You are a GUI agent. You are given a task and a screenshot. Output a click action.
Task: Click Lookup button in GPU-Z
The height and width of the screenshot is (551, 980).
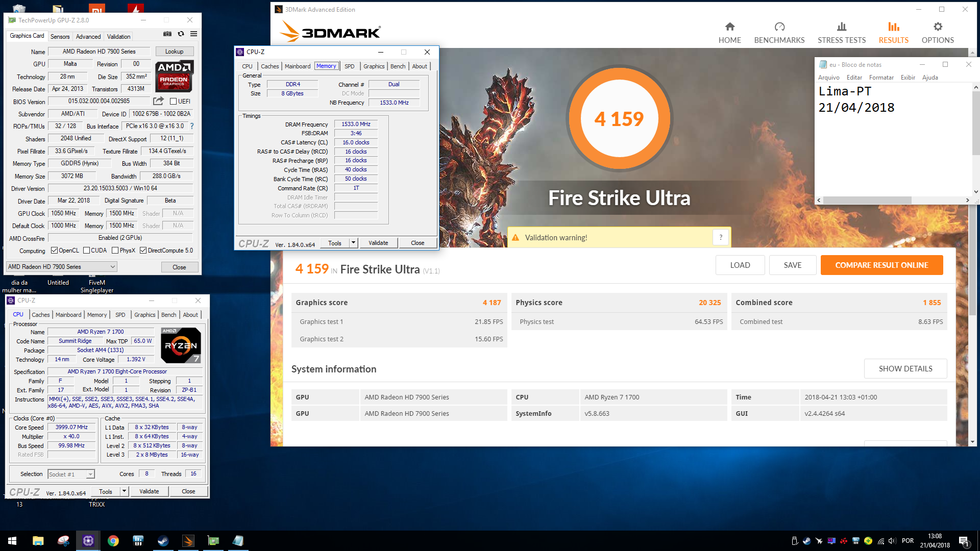174,52
